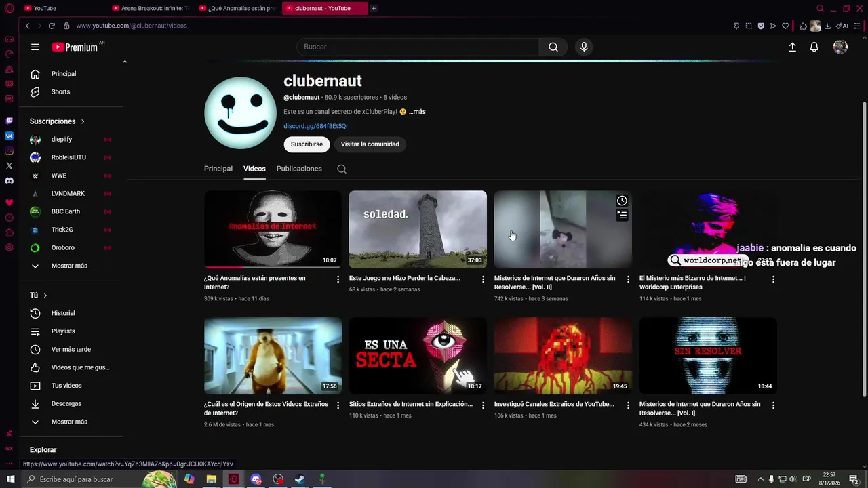This screenshot has height=488, width=868.
Task: Click the search magnifier button
Action: click(553, 47)
